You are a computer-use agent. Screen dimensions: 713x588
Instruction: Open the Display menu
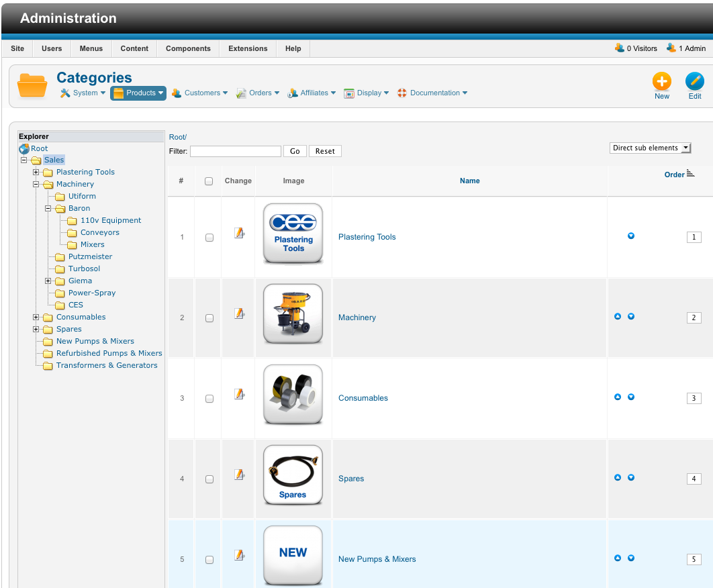pos(367,93)
